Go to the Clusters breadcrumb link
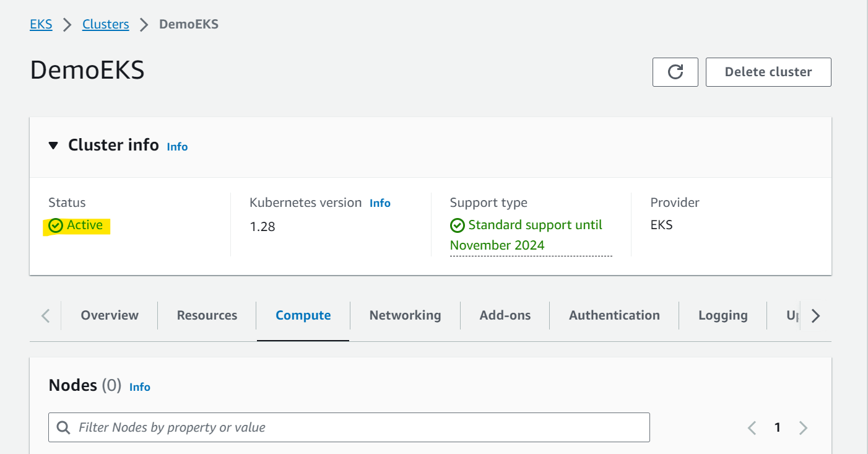This screenshot has height=454, width=868. 106,24
